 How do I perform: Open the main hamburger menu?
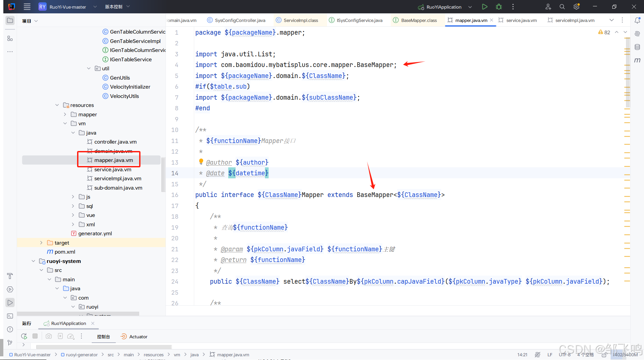[x=27, y=7]
